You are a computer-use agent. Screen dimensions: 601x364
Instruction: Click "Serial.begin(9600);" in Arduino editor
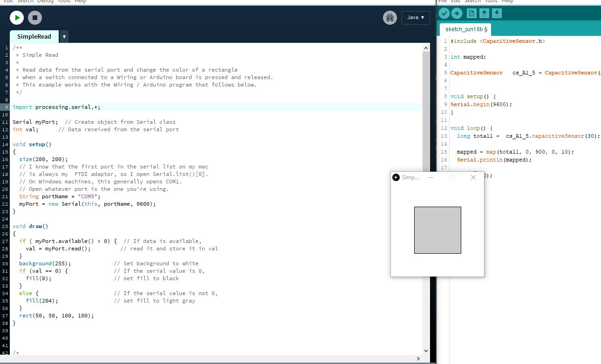[481, 104]
